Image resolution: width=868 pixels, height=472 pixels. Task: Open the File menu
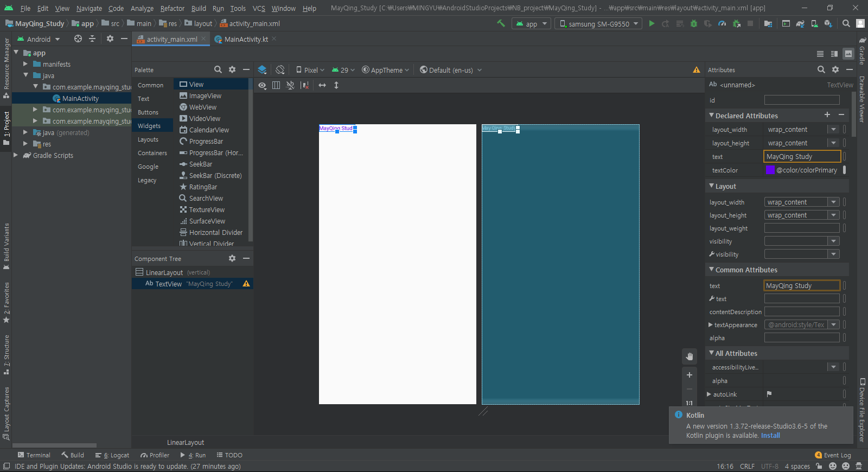25,8
